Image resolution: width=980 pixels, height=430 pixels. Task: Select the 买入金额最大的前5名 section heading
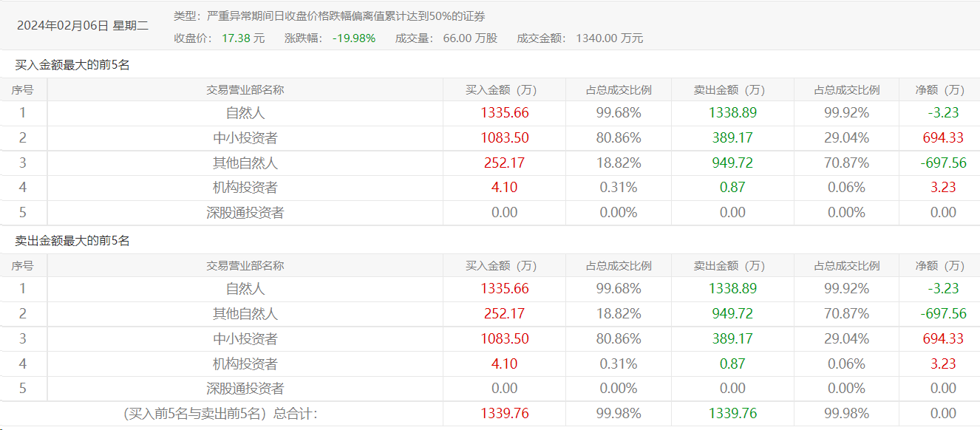click(72, 65)
